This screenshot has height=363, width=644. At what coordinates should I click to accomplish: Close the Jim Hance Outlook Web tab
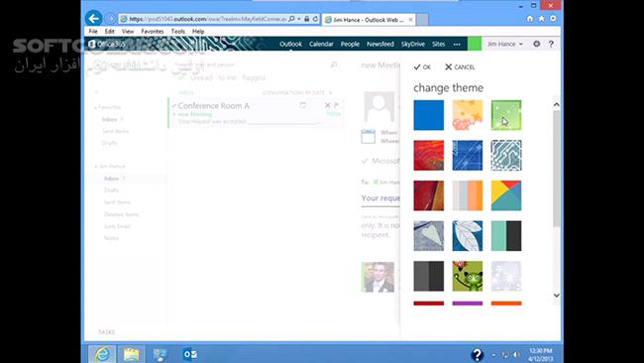pyautogui.click(x=410, y=19)
